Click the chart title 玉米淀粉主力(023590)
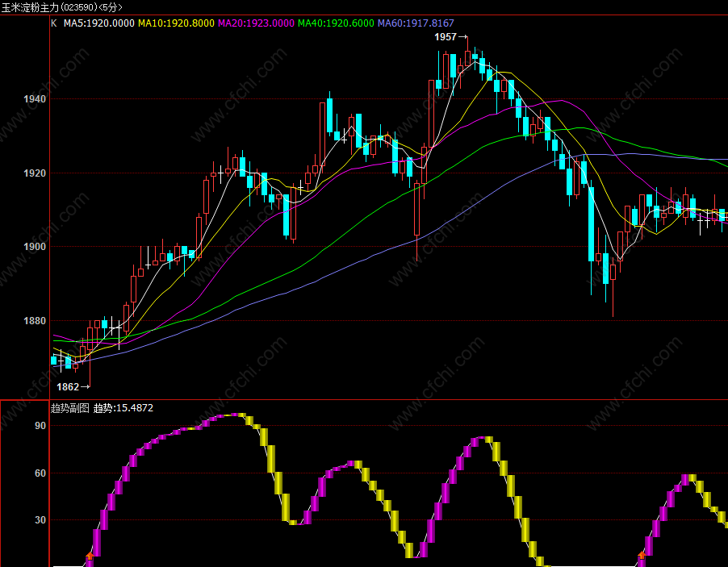Viewport: 728px width, 567px height. [50, 7]
